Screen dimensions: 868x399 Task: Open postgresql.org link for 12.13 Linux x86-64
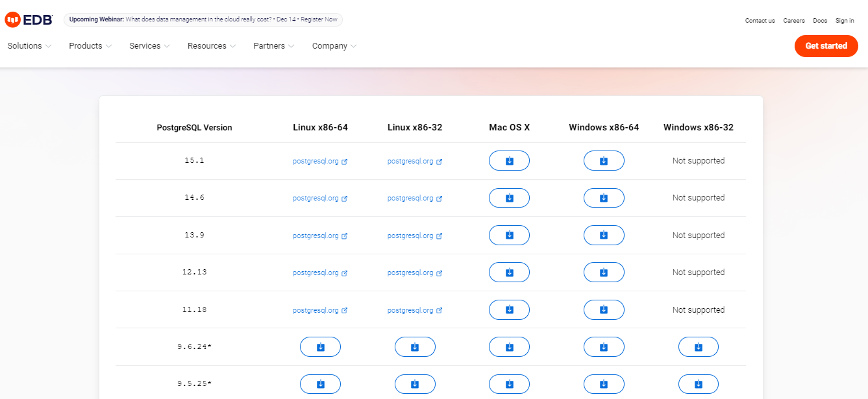(x=320, y=272)
